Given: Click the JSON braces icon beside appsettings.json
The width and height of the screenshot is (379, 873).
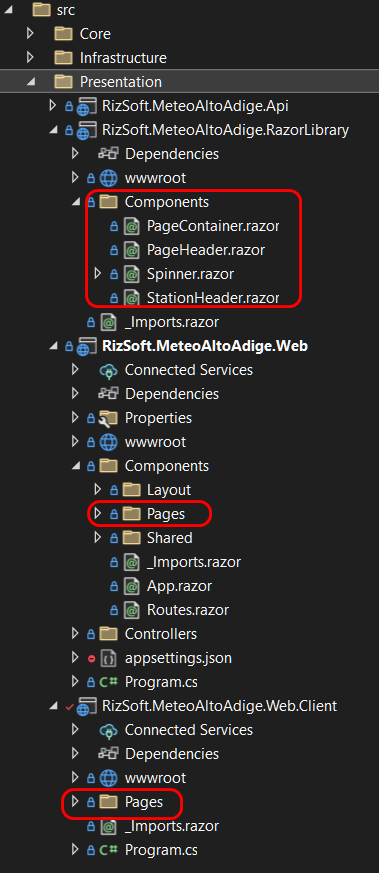Looking at the screenshot, I should point(108,658).
